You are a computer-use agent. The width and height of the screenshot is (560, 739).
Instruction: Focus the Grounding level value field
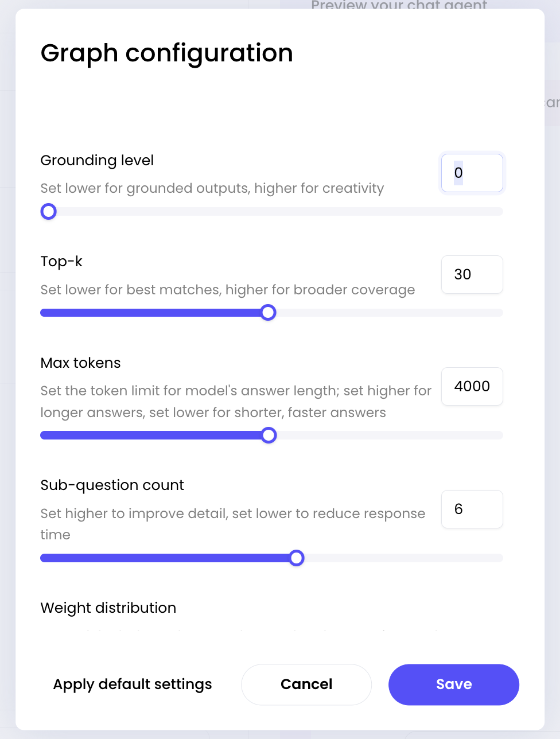click(x=472, y=173)
